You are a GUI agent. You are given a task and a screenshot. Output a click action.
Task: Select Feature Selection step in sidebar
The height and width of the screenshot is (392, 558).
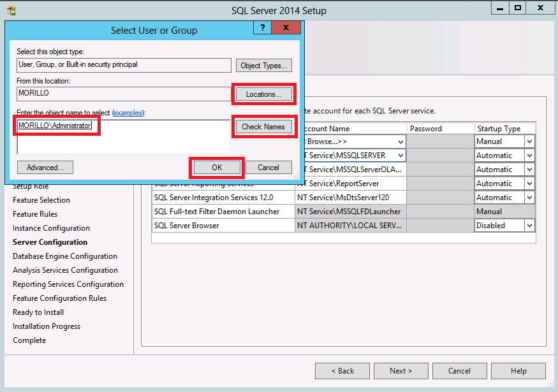(x=41, y=200)
